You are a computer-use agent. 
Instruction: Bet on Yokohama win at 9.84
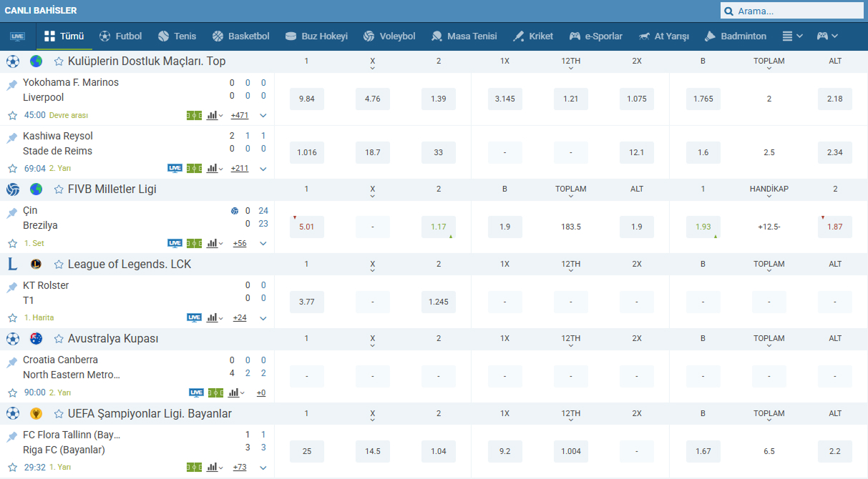[307, 99]
